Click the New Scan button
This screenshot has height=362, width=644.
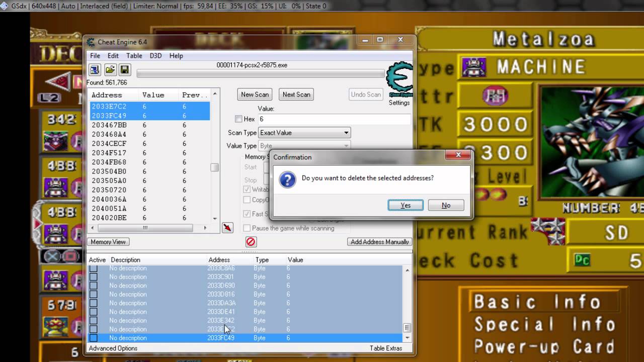[x=255, y=95]
